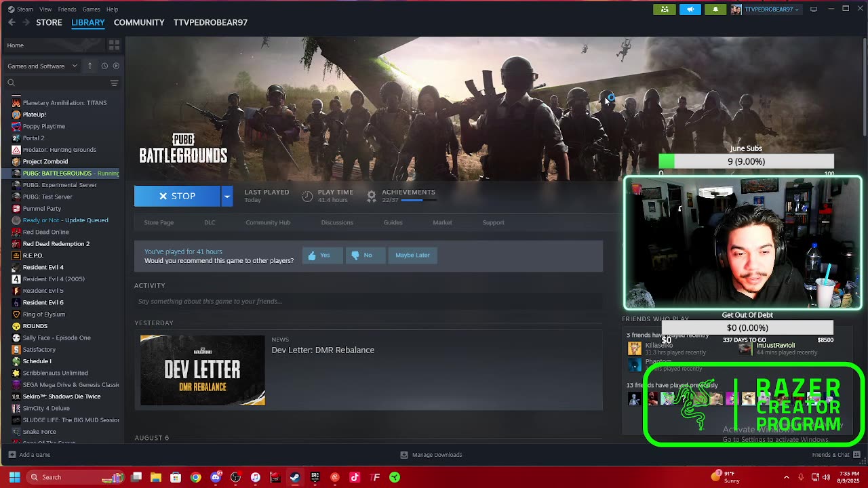The width and height of the screenshot is (868, 488).
Task: Click the activity status input field
Action: (368, 301)
